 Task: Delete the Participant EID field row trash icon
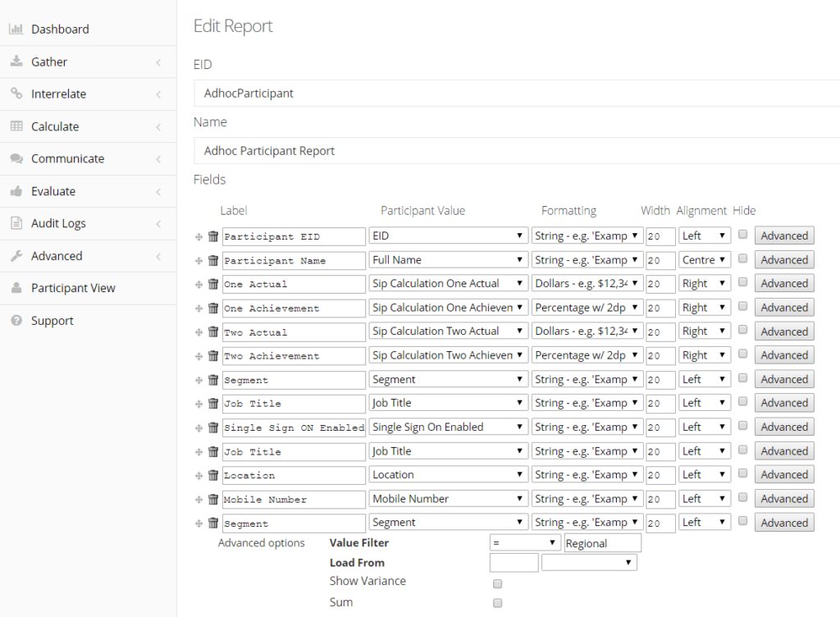pos(213,236)
